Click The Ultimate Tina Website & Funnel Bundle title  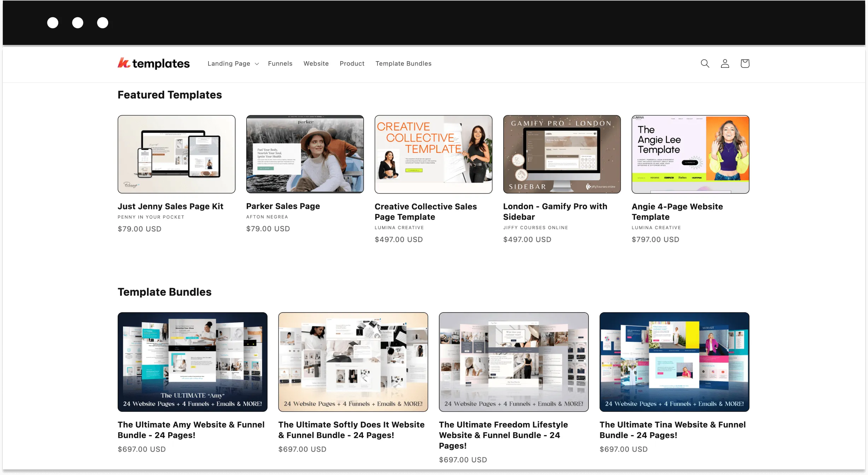coord(673,430)
